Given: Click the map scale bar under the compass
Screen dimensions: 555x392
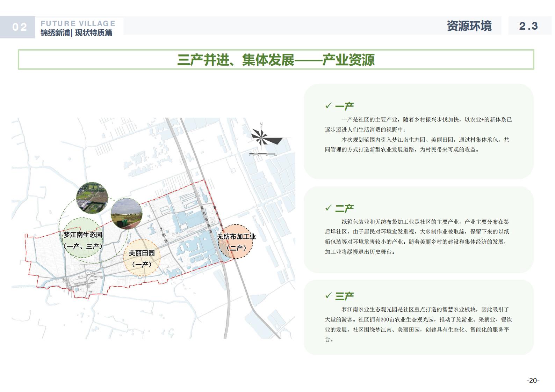Looking at the screenshot, I should (263, 154).
